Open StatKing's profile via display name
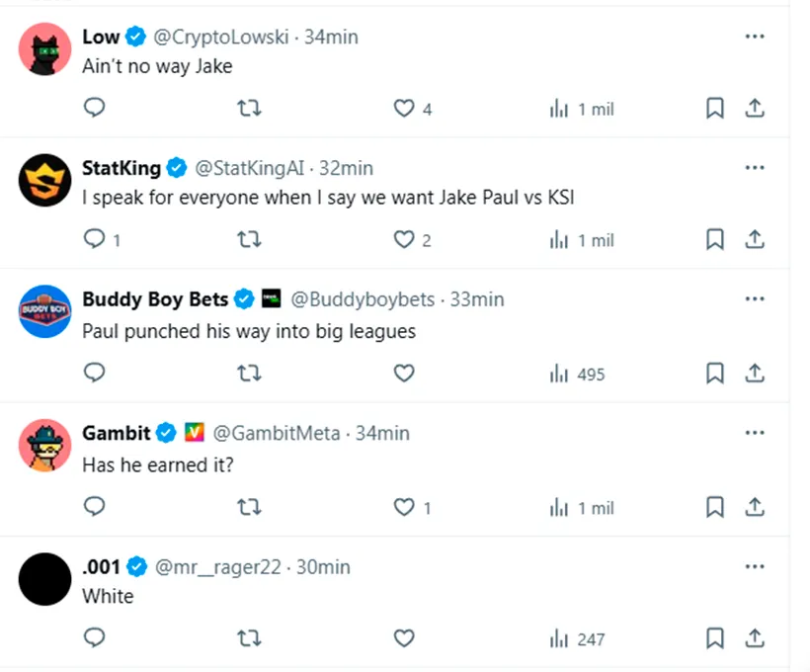 coord(121,168)
